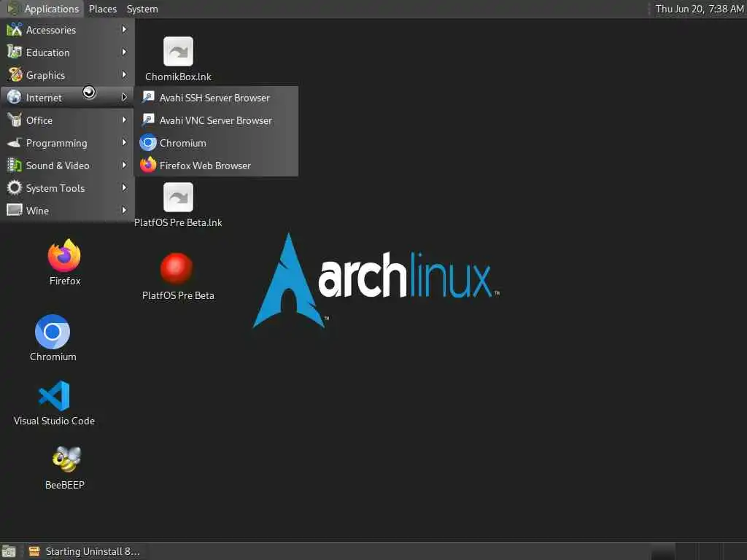
Task: Select the PlatfOS Pre Beta.lnk desktop shortcut
Action: click(178, 205)
